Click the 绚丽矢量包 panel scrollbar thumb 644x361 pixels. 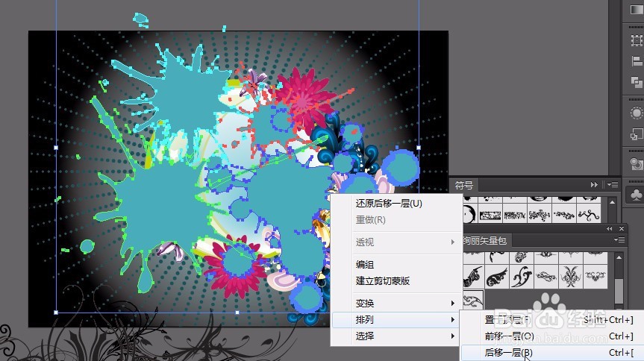[619, 290]
